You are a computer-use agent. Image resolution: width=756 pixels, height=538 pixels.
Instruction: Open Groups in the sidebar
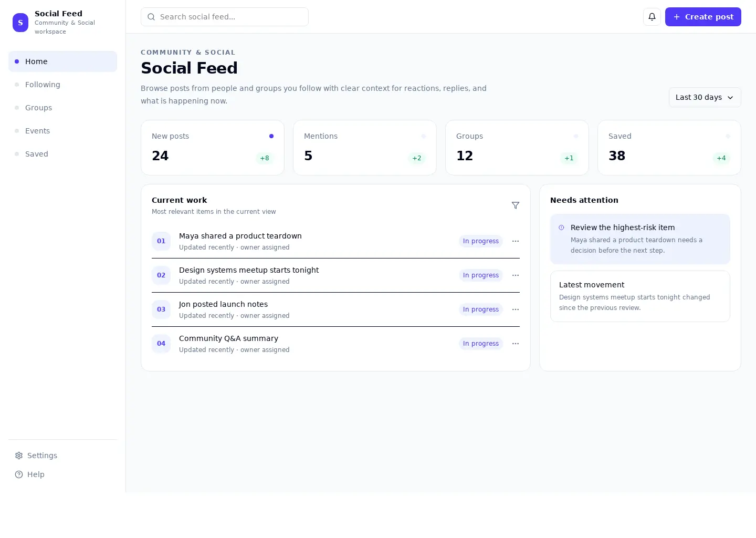(62, 108)
